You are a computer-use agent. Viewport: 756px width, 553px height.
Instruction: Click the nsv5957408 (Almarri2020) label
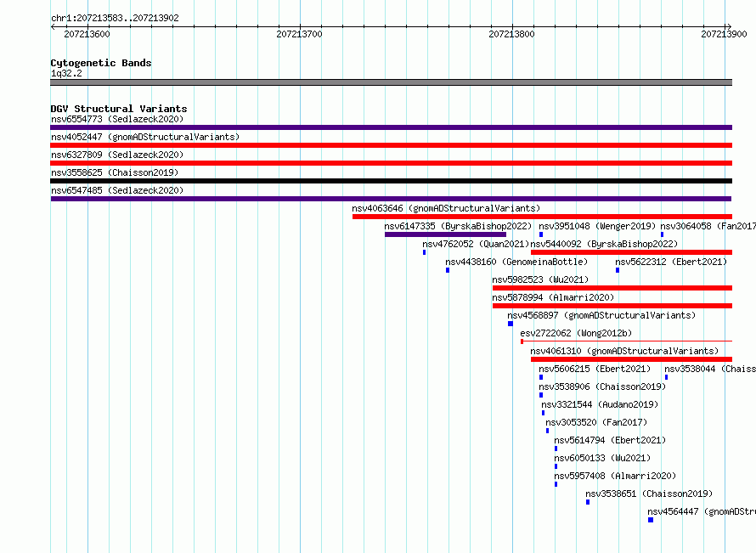[x=615, y=476]
